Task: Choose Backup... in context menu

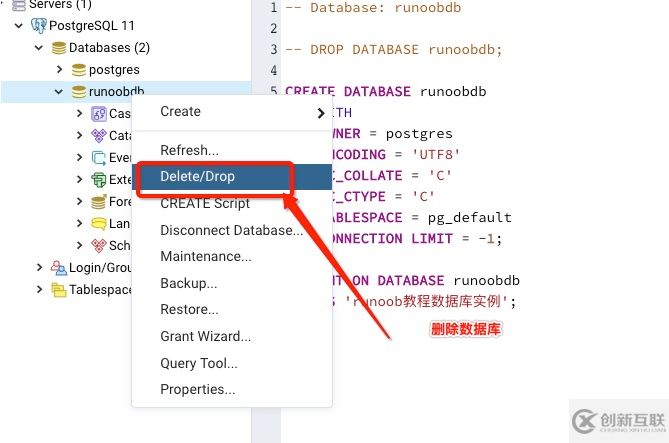Action: tap(232, 283)
